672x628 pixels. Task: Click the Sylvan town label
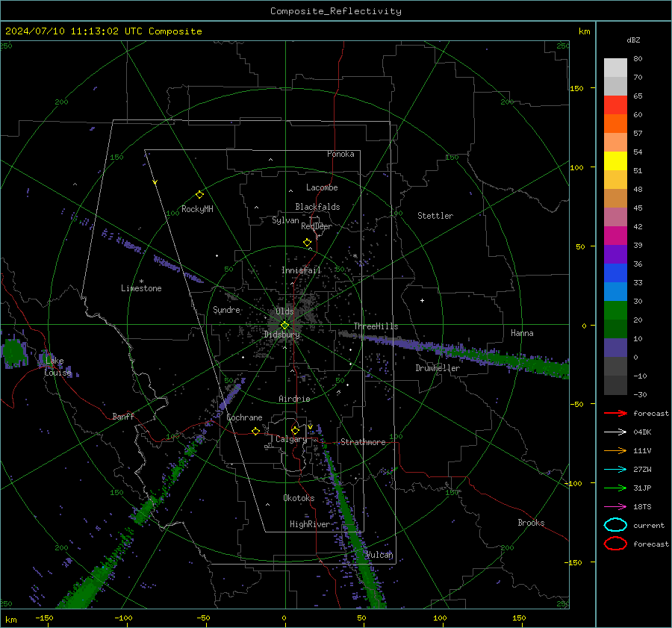point(285,220)
